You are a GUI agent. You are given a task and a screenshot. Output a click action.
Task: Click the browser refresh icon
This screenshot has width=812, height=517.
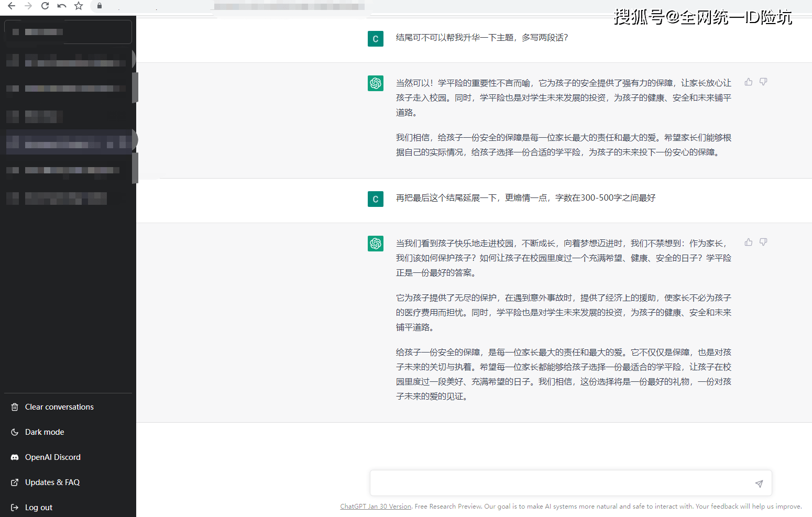point(45,7)
